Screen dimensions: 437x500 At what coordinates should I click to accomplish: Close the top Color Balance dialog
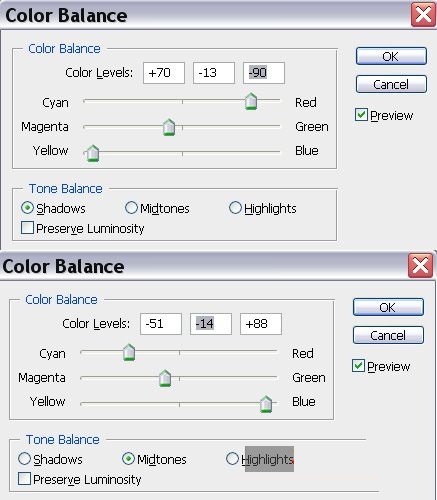(423, 15)
